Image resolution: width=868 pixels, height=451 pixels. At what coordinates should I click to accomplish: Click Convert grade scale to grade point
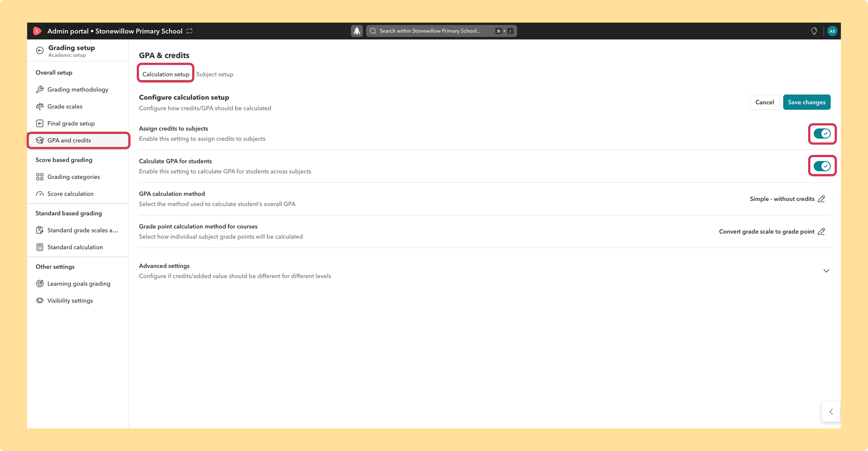coord(767,232)
